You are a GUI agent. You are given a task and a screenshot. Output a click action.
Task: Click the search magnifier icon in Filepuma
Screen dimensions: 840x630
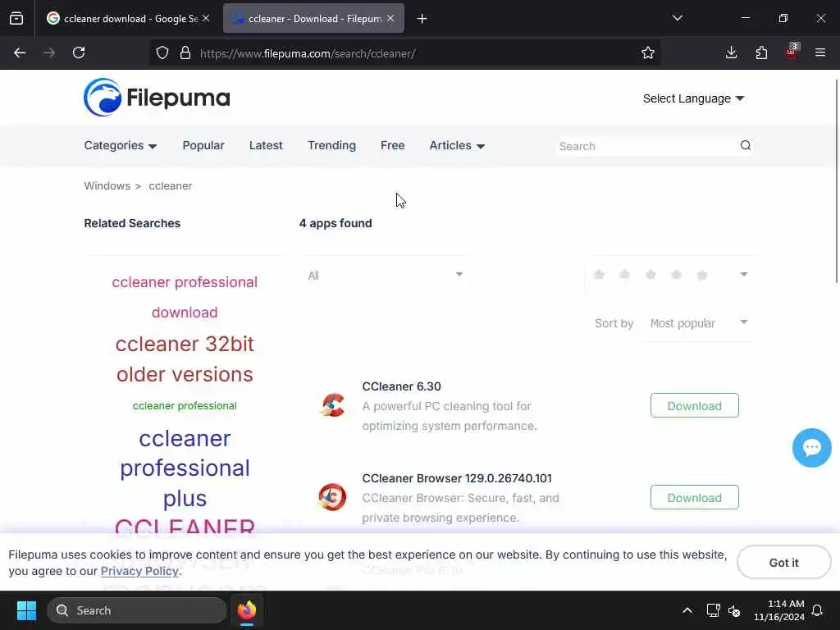[x=745, y=146]
